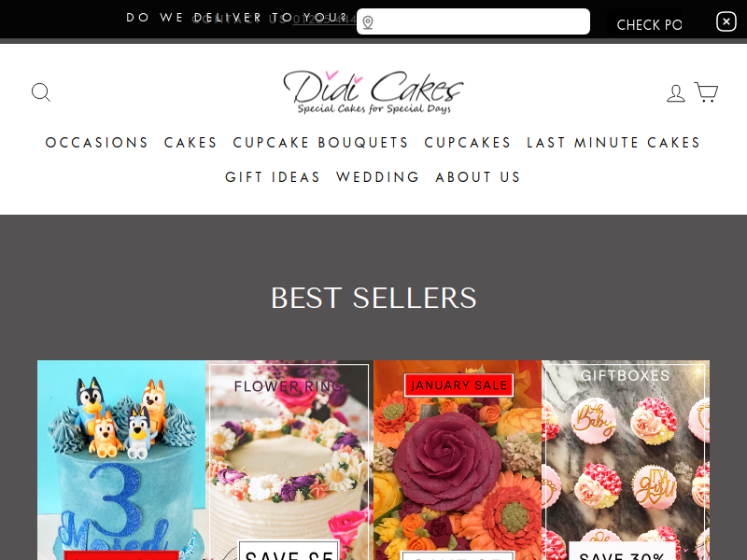Open Cupcake Bouquets menu item

[320, 143]
